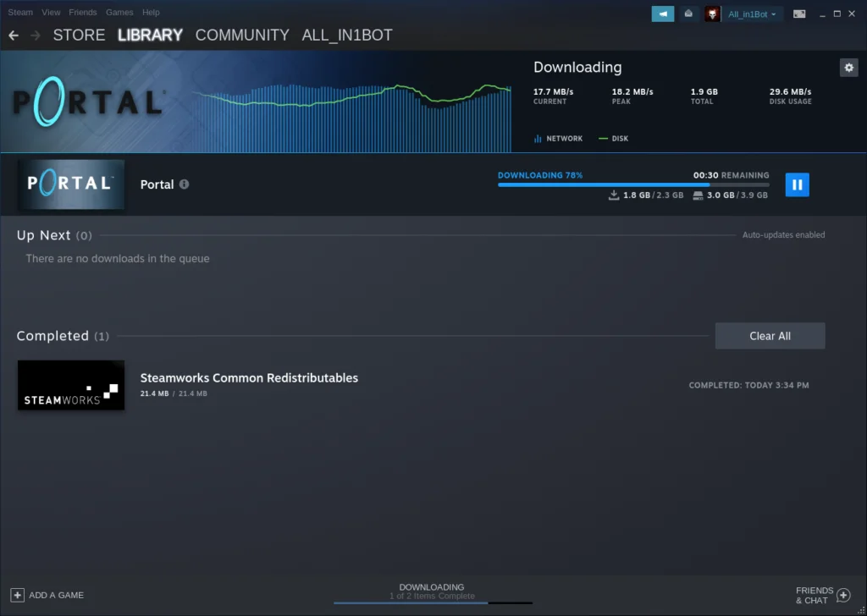The height and width of the screenshot is (616, 867).
Task: Click the Steam announcements speaker icon
Action: [x=662, y=14]
